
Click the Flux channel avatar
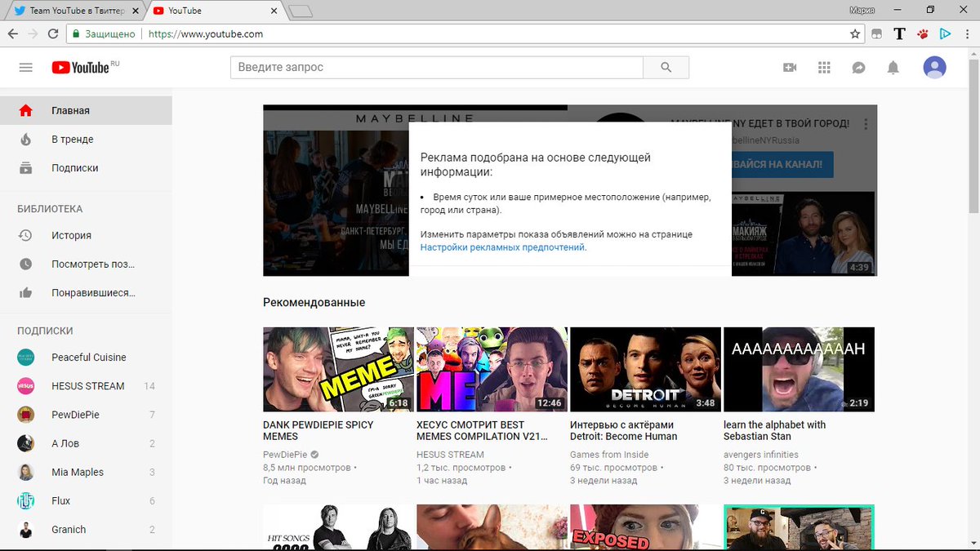coord(25,501)
